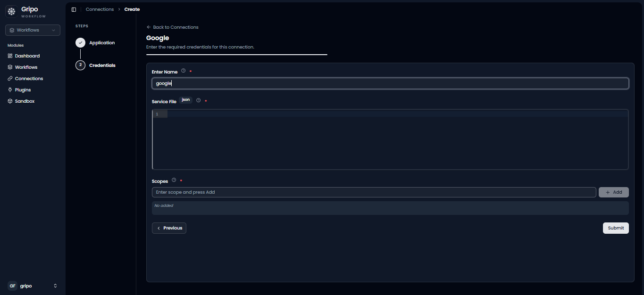Click the Previous button
The image size is (644, 295).
point(169,228)
